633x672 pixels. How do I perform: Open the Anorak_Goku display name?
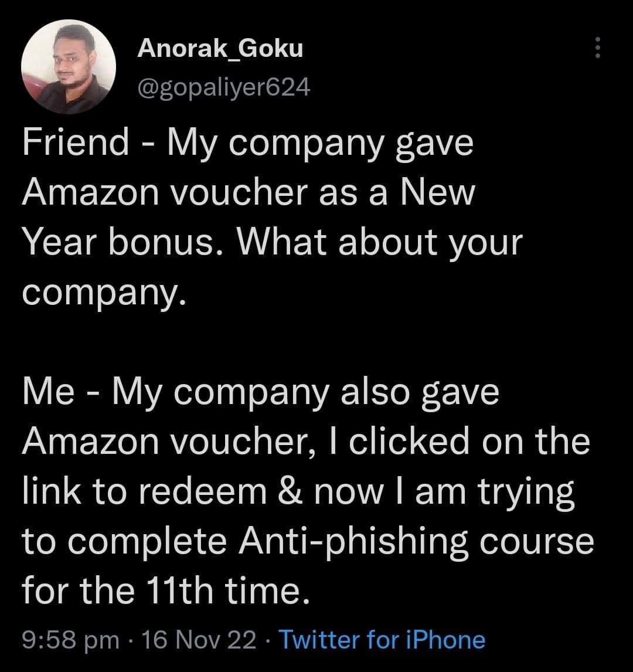click(x=220, y=49)
